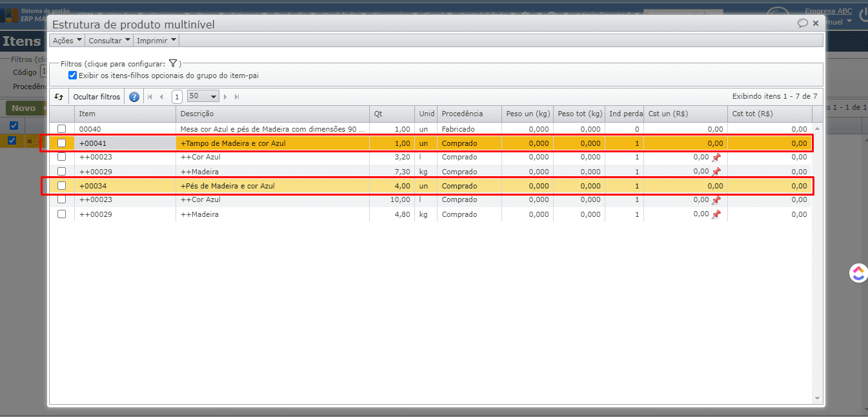868x417 pixels.
Task: Sort by the Qt column header
Action: 392,114
